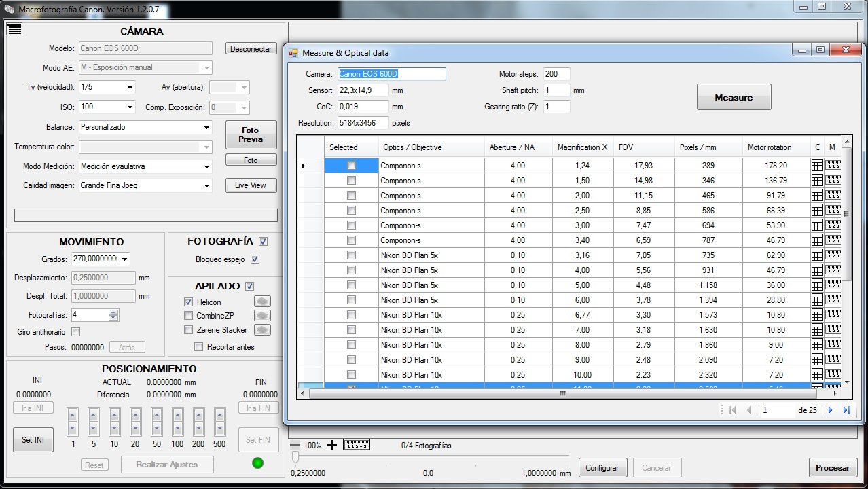Click grid icon in Componon-s 1,50 magnification row
The image size is (868, 489).
817,180
